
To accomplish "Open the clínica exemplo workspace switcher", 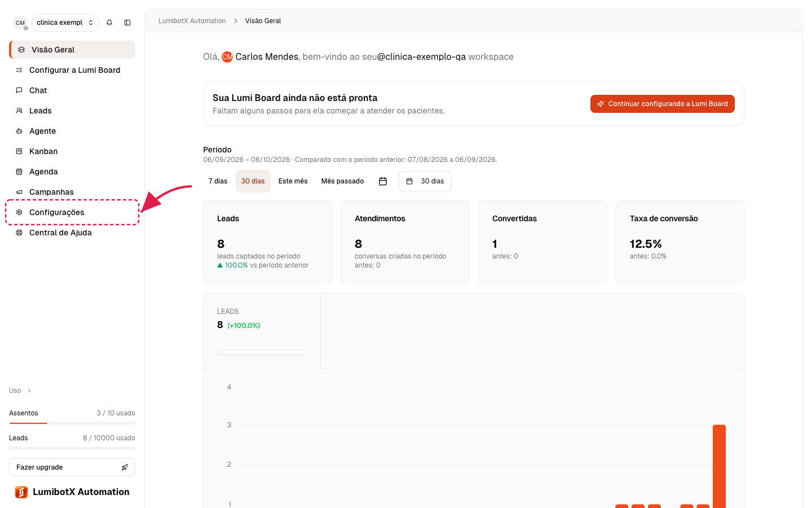I will point(65,23).
